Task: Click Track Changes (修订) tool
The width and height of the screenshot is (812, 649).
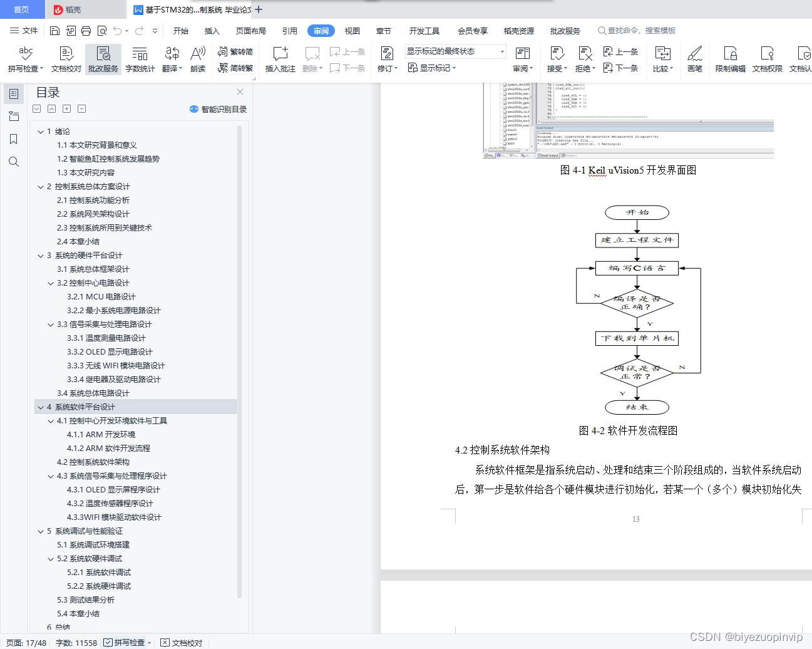Action: [x=388, y=60]
